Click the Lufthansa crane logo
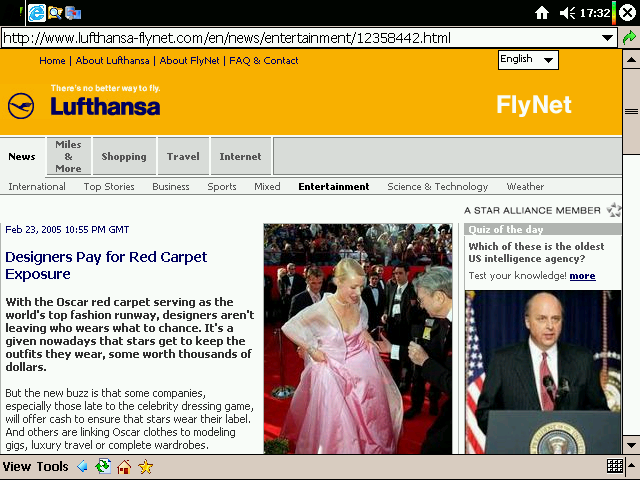 pyautogui.click(x=21, y=106)
